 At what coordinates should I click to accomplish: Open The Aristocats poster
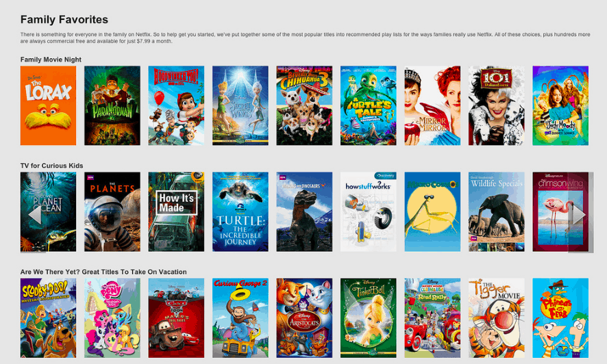(x=304, y=318)
